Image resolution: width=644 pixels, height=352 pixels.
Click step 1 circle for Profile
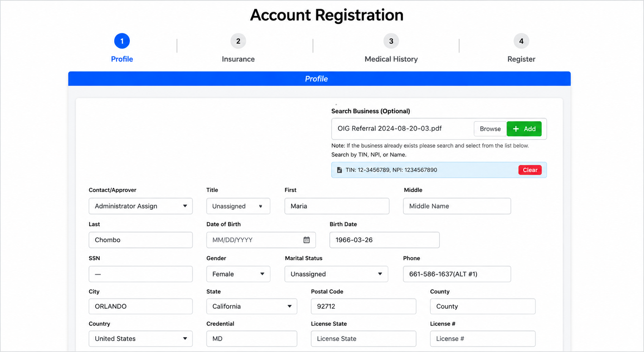point(122,41)
